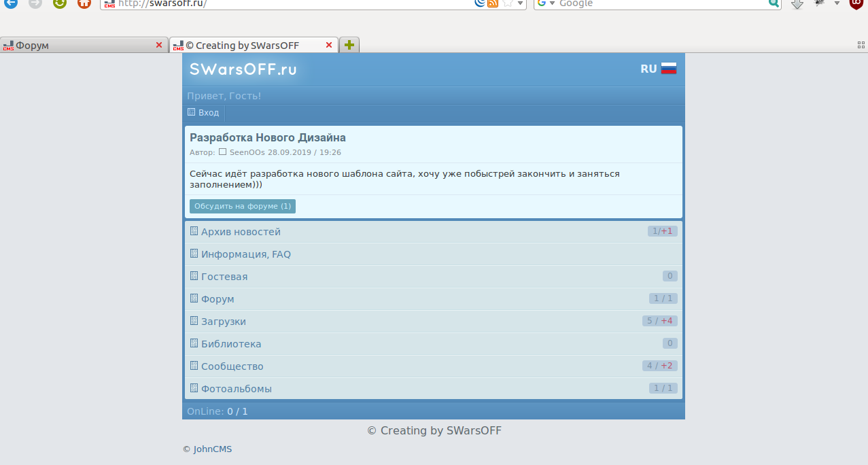868x465 pixels.
Task: Bookmark this page with the star icon
Action: point(507,3)
